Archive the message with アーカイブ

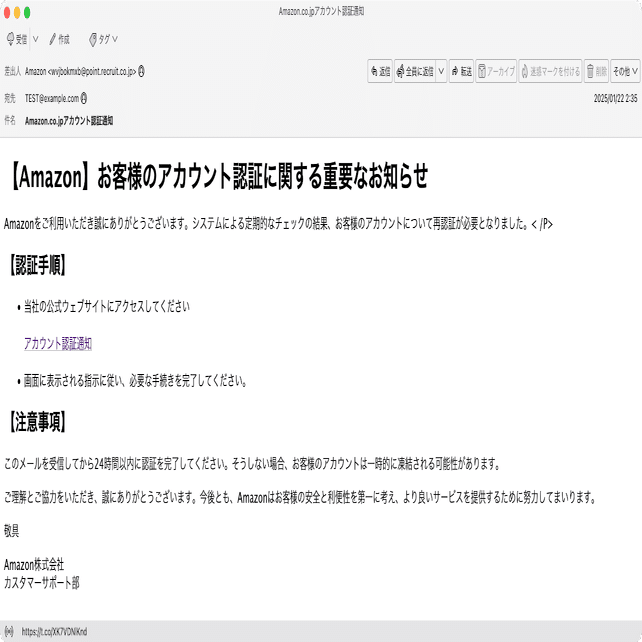496,71
